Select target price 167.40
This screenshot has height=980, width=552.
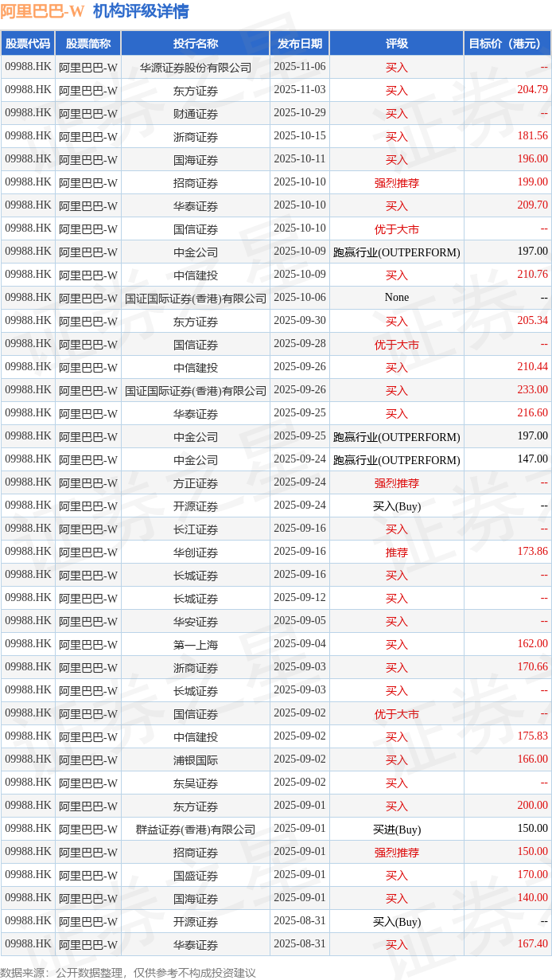(x=532, y=944)
